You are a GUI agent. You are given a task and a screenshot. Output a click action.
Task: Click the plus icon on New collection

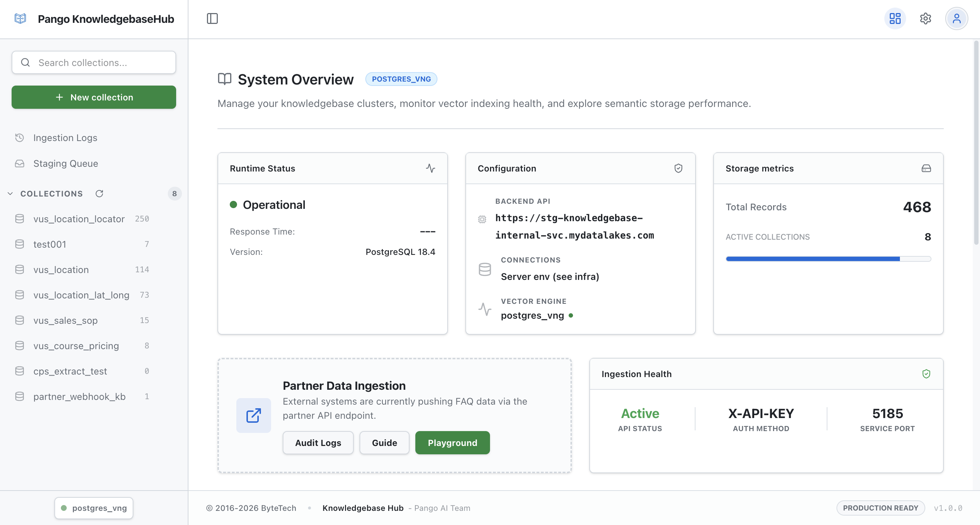(x=59, y=97)
